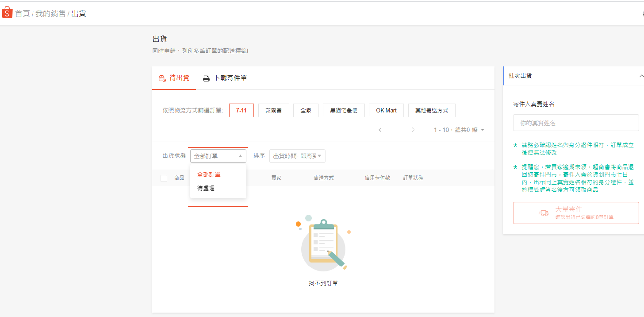Toggle the select-all orders checkbox
The width and height of the screenshot is (644, 317).
coord(164,178)
